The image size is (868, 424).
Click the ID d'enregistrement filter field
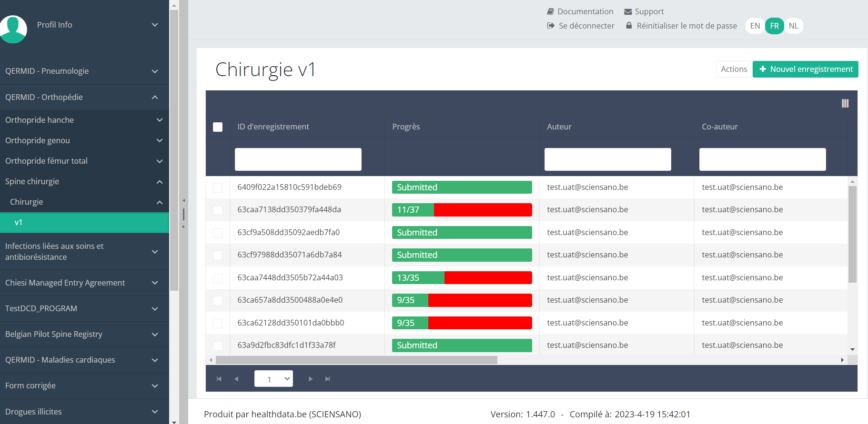coord(298,159)
